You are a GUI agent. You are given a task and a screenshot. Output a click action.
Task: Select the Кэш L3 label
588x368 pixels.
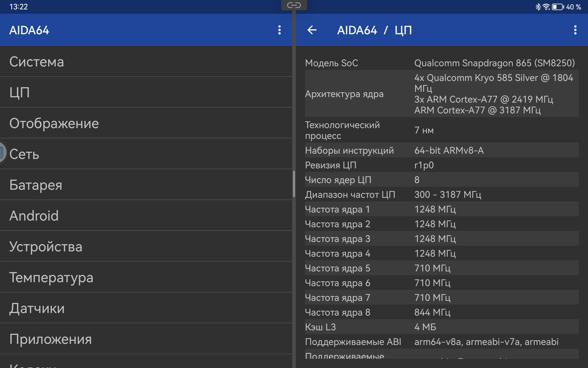point(320,327)
